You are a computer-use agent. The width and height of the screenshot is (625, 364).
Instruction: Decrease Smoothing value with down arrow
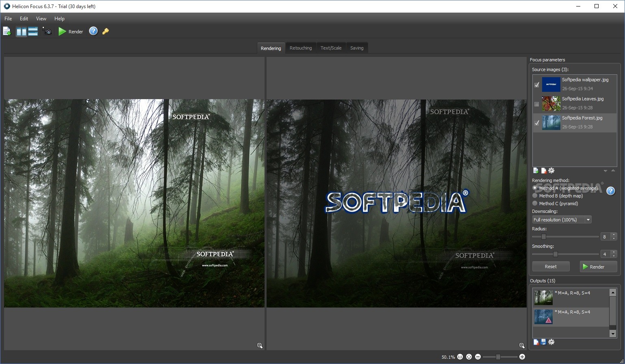tap(614, 256)
